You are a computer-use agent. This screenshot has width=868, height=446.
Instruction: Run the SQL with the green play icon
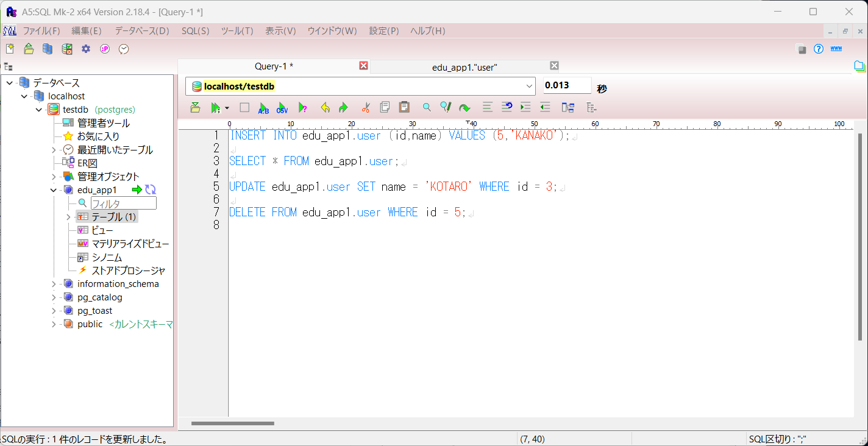click(x=215, y=107)
